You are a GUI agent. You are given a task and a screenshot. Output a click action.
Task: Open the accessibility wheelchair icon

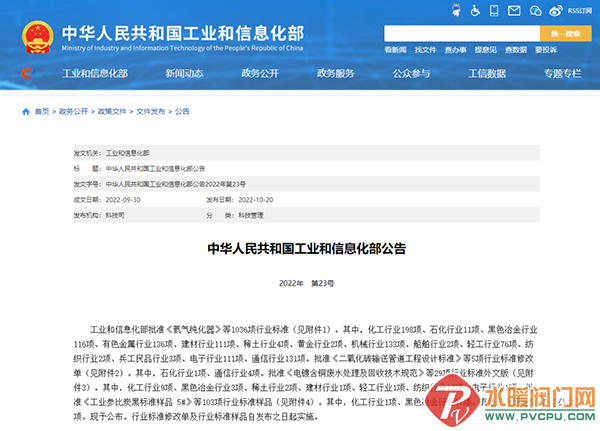pyautogui.click(x=475, y=10)
